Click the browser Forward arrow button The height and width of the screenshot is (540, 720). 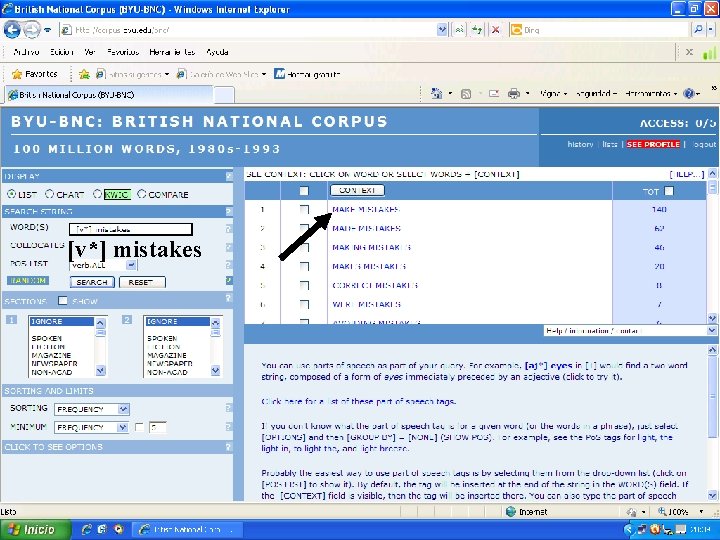[32, 30]
